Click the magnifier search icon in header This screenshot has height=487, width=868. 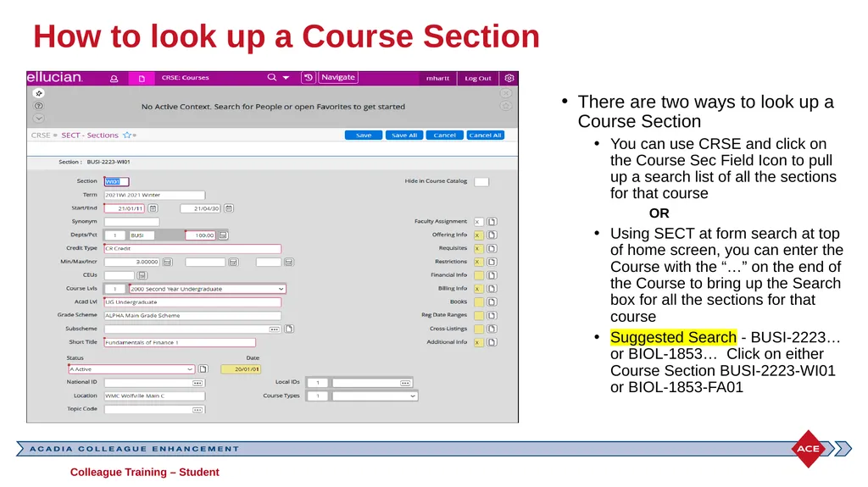pos(272,77)
